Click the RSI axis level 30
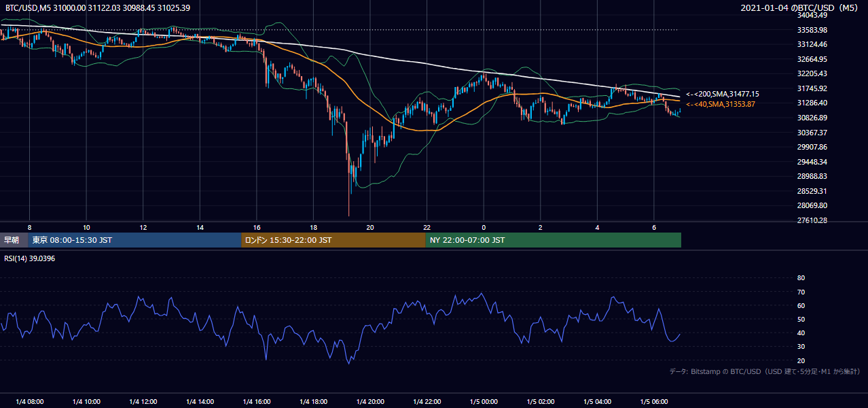 [x=801, y=347]
